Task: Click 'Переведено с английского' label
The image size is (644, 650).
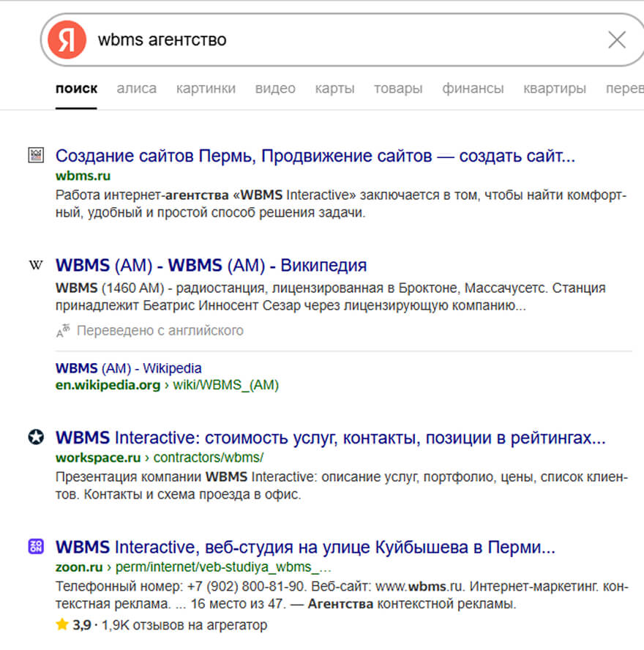Action: pos(160,330)
